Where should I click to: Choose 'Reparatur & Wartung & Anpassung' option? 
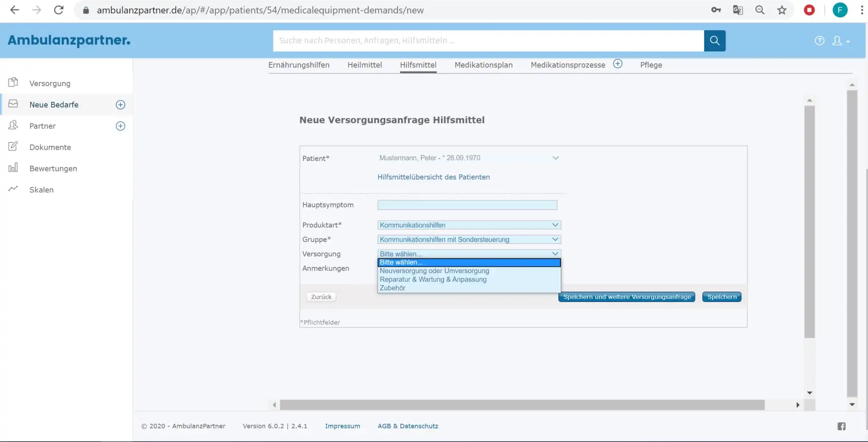[469, 280]
